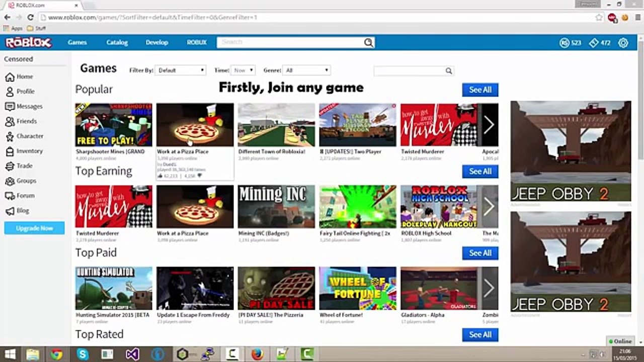Open the Catalog menu item
This screenshot has width=644, height=362.
(117, 43)
